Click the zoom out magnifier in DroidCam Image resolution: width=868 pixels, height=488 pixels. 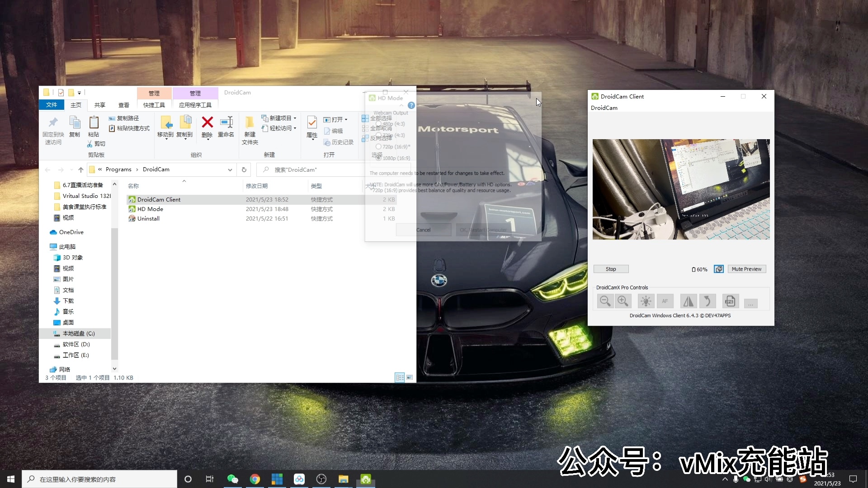point(605,301)
